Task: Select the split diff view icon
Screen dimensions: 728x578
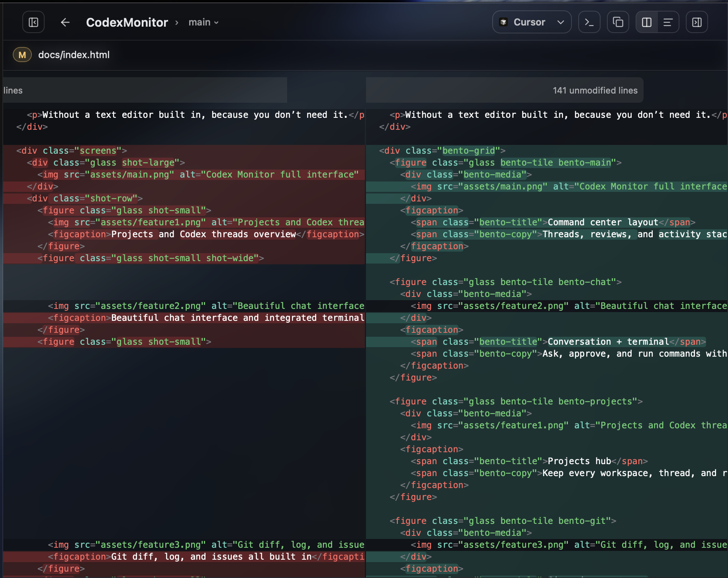Action: coord(646,22)
